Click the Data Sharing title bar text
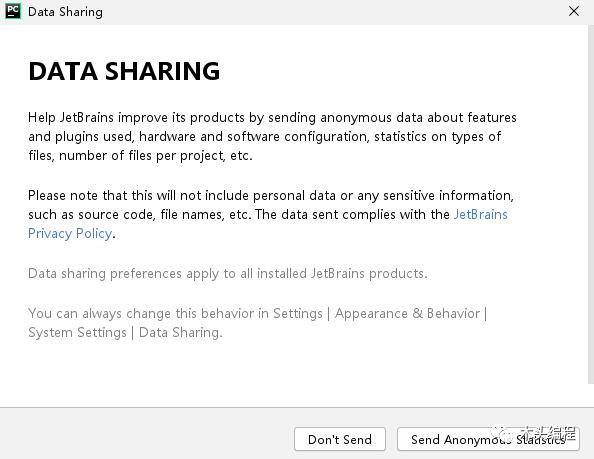Image resolution: width=594 pixels, height=459 pixels. [x=65, y=12]
